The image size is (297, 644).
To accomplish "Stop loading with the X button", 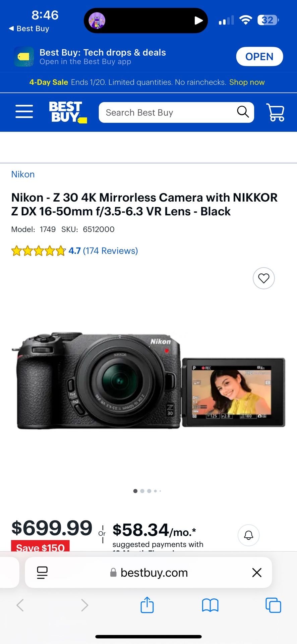I will point(257,573).
